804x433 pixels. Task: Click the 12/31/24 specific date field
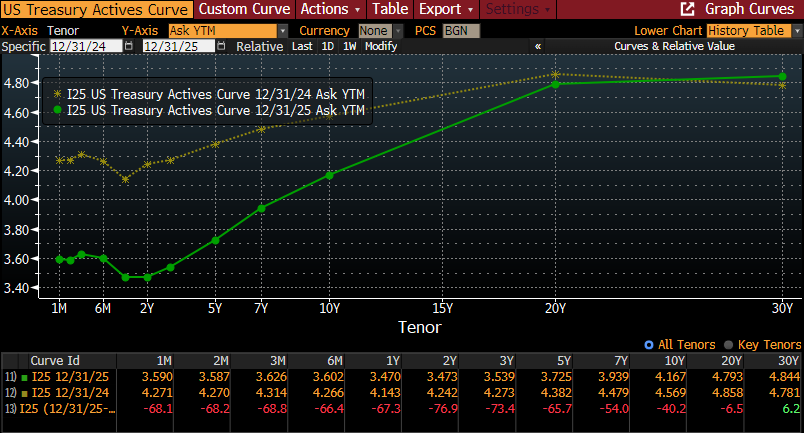(x=85, y=47)
